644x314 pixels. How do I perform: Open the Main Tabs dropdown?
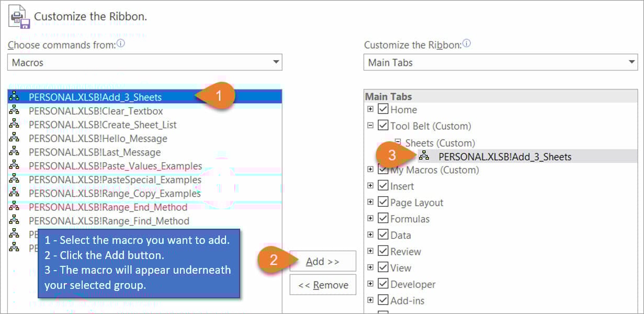632,62
